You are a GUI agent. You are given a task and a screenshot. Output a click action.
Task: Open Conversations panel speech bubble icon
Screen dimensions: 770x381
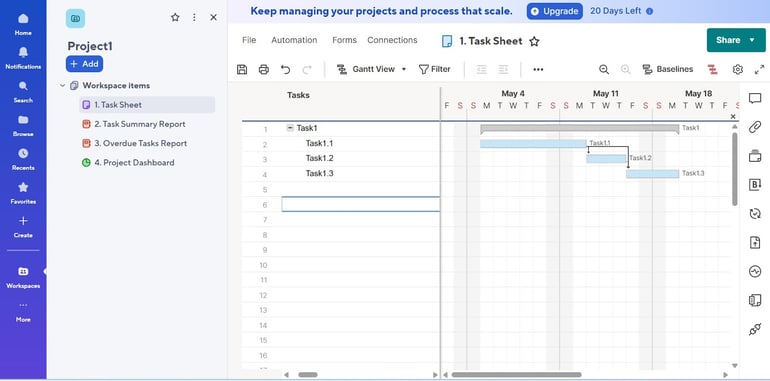[x=755, y=98]
